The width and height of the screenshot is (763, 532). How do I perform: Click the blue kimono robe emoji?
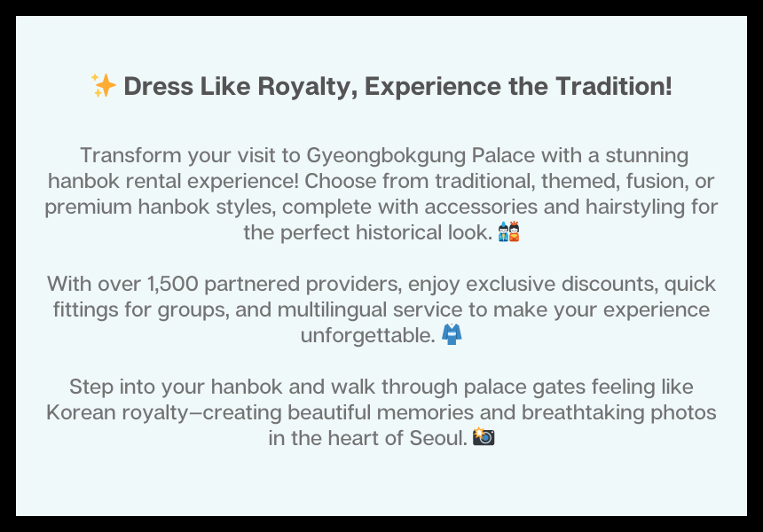pos(452,334)
